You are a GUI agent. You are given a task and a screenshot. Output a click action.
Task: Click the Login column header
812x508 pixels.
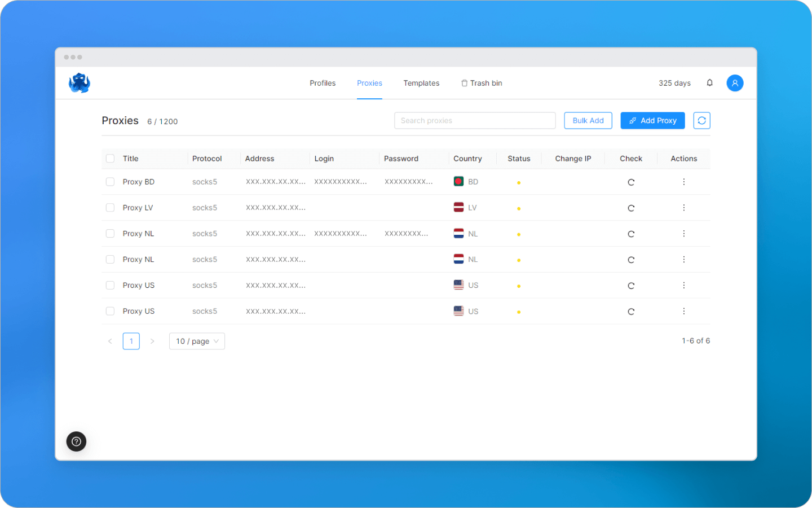pyautogui.click(x=324, y=159)
